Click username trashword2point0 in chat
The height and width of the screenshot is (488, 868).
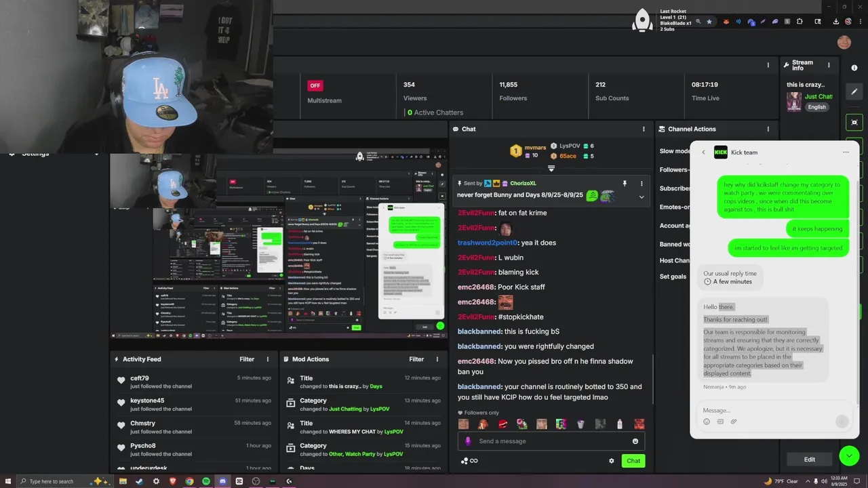pos(488,243)
